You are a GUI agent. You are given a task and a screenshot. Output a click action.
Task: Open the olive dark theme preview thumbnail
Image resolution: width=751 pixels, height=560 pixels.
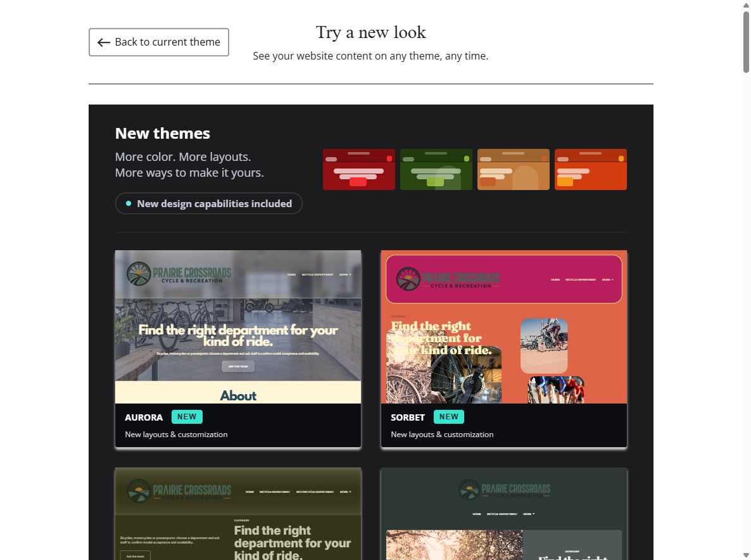pos(238,514)
